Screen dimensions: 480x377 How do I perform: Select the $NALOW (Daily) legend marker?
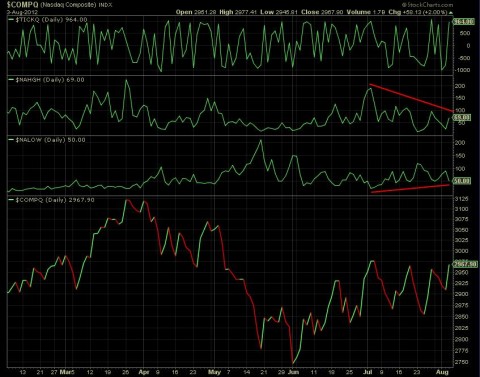[x=11, y=140]
